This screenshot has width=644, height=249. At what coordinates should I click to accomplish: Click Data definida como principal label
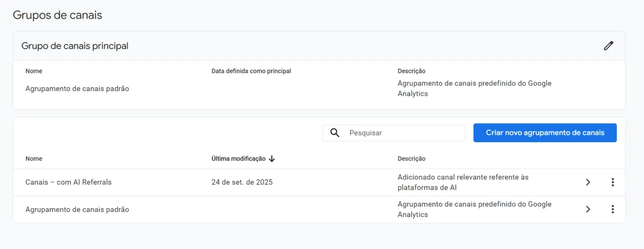pos(251,71)
